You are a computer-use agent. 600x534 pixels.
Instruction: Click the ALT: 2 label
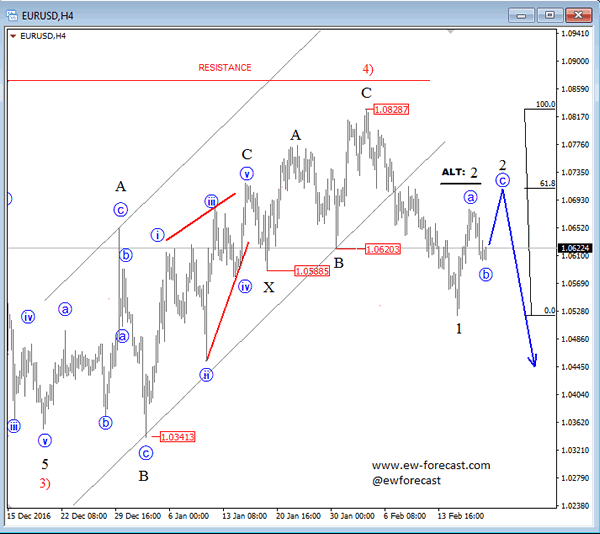pyautogui.click(x=460, y=173)
